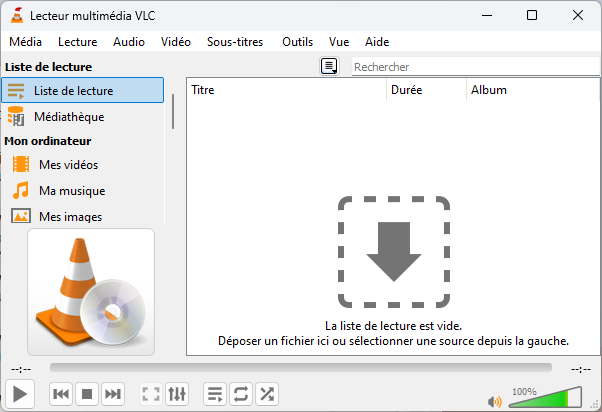Toggle loop repeat mode
Screen dimensions: 602x412
[241, 394]
